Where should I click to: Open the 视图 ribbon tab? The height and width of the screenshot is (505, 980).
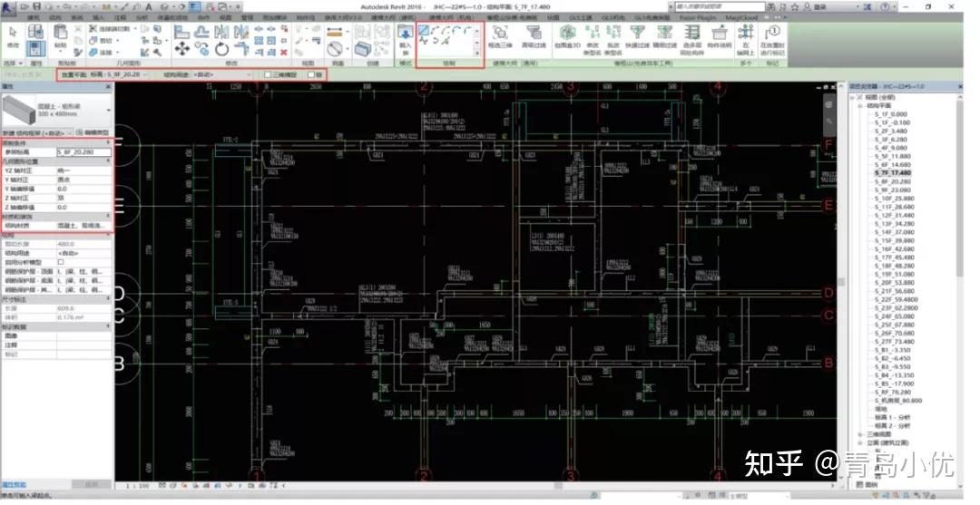coord(226,17)
